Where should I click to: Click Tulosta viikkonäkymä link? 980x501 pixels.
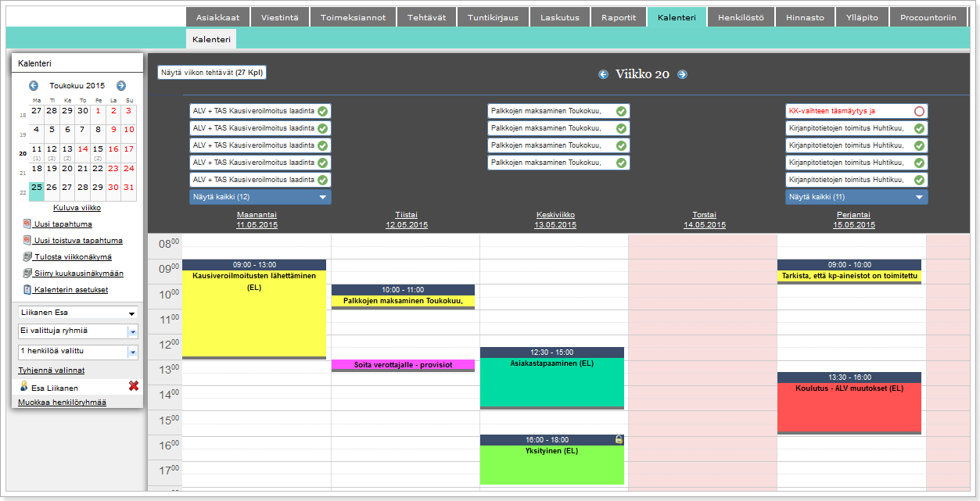(x=73, y=257)
